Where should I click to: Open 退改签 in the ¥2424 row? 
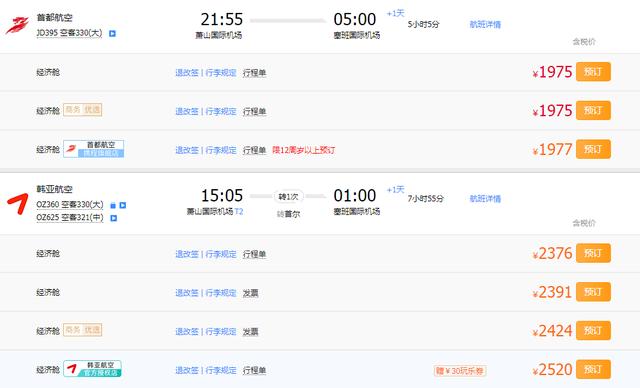[x=187, y=332]
